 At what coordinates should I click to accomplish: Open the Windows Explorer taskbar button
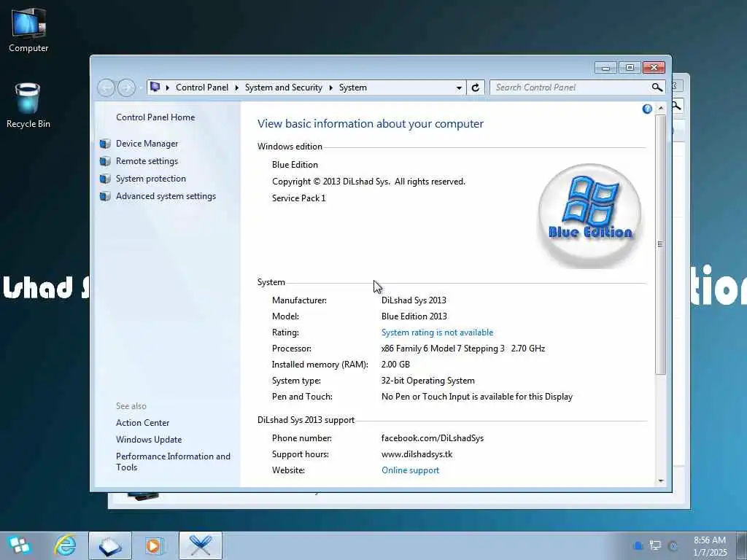[110, 545]
